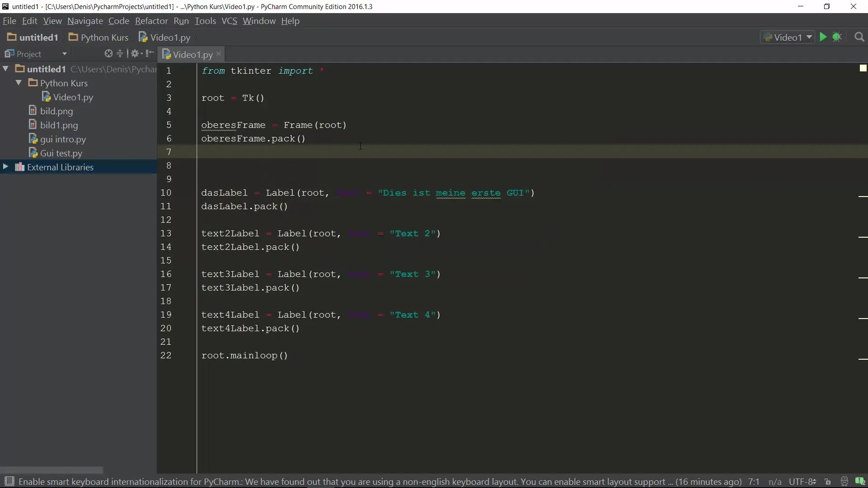
Task: Click the PyCharm window app icon
Action: tap(5, 6)
